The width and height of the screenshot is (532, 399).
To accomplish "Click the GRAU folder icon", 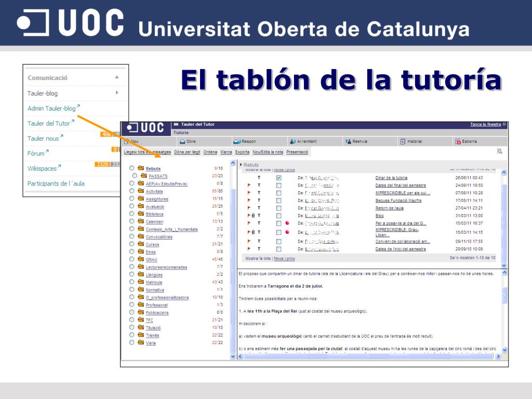I will 141,259.
